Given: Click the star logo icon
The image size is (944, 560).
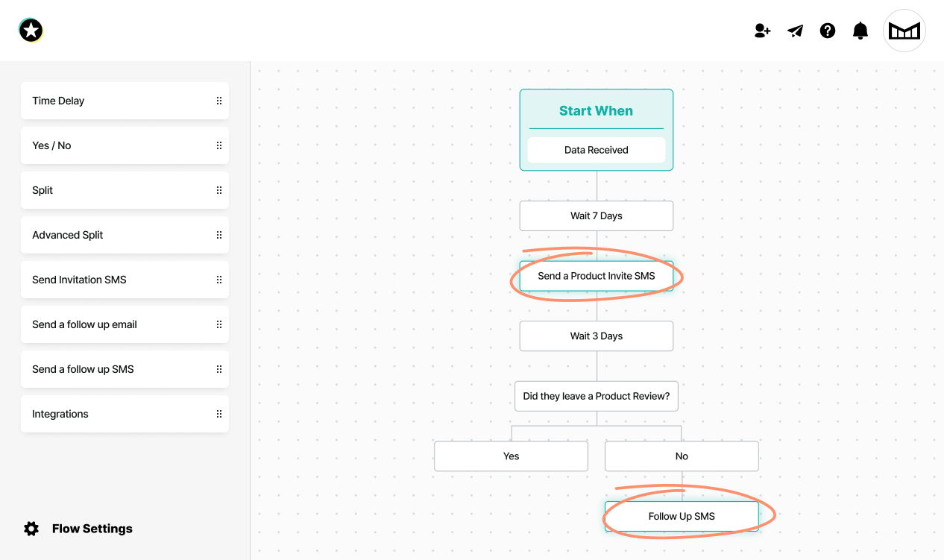Looking at the screenshot, I should [31, 31].
